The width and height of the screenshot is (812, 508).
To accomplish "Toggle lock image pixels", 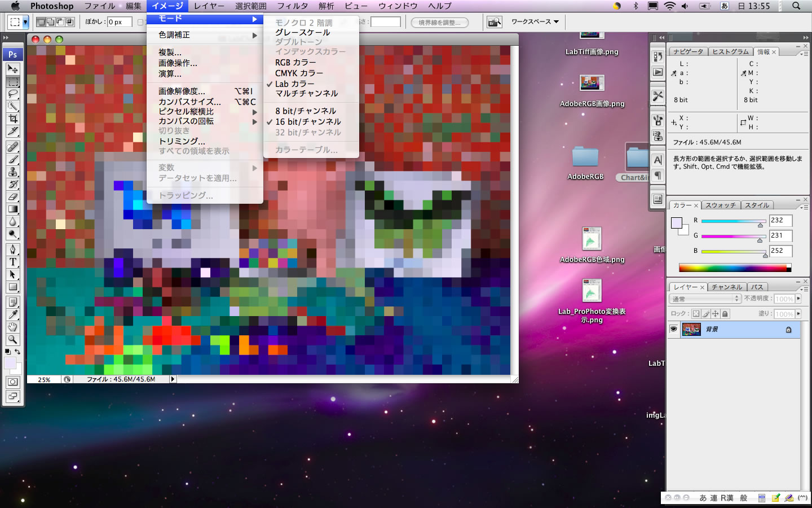I will pyautogui.click(x=706, y=314).
